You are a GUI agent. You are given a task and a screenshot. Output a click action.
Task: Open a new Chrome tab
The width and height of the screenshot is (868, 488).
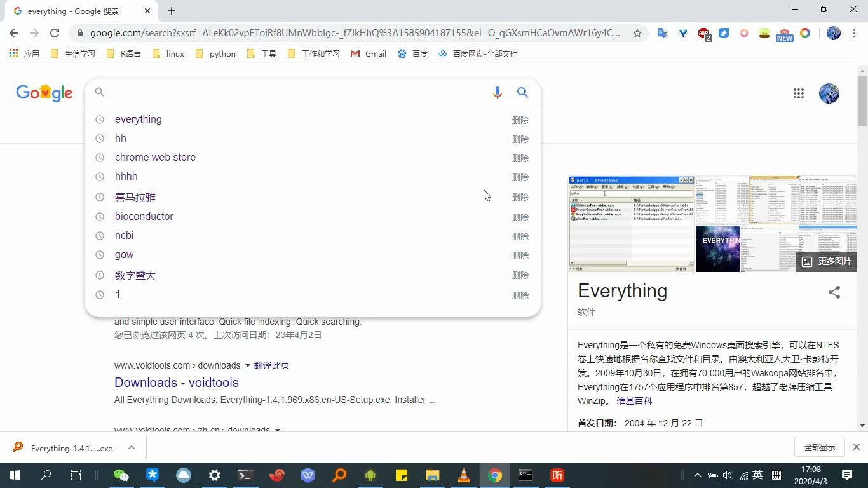(x=172, y=11)
